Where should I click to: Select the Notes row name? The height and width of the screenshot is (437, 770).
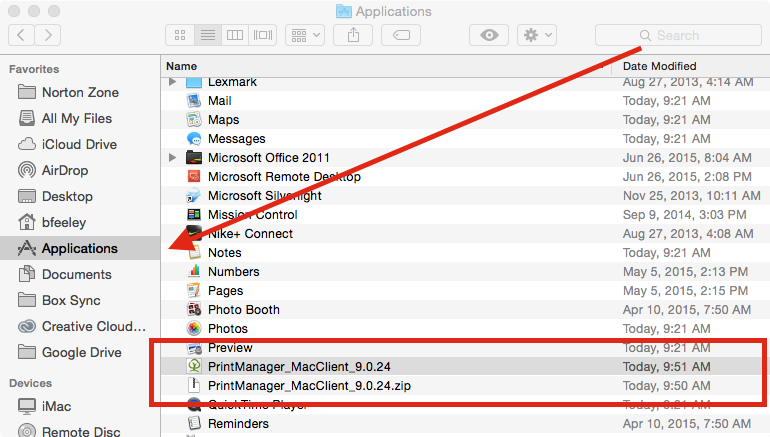point(225,253)
